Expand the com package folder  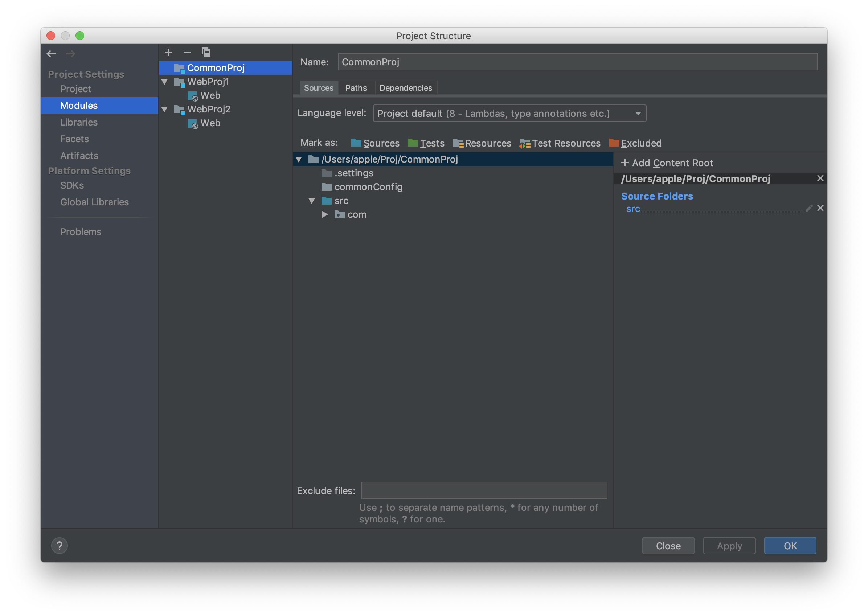point(325,214)
